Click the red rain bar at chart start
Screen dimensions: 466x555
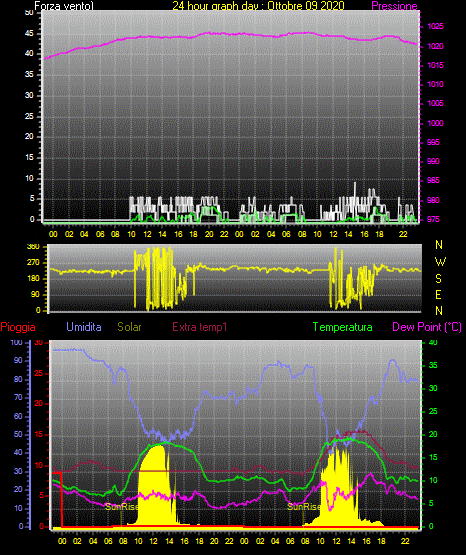coord(58,499)
